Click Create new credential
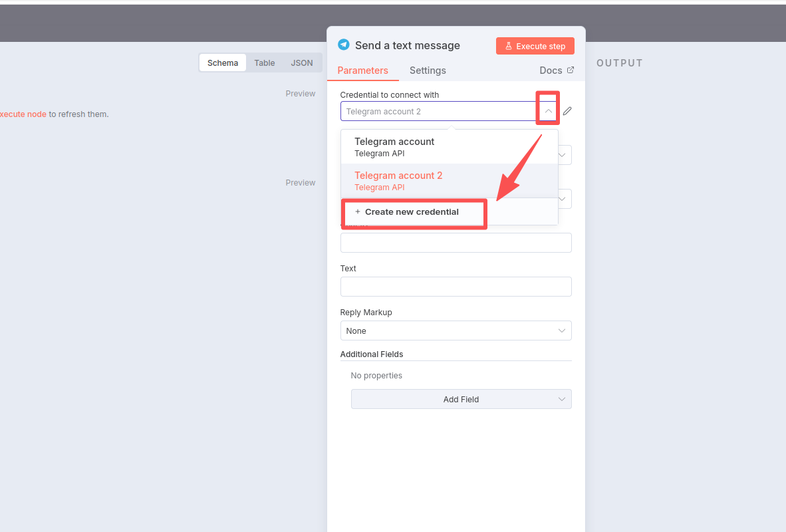Viewport: 786px width, 532px height. click(412, 212)
